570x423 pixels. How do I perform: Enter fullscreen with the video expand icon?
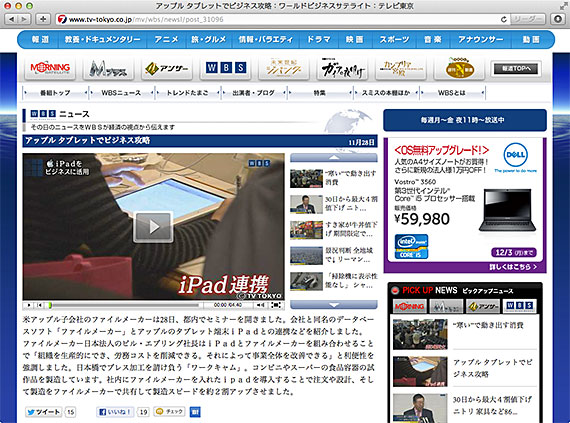click(x=276, y=305)
